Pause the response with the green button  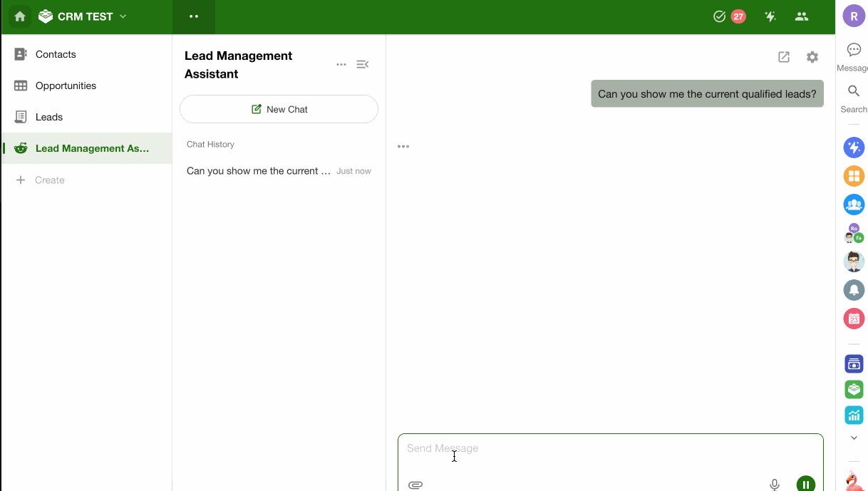tap(805, 485)
